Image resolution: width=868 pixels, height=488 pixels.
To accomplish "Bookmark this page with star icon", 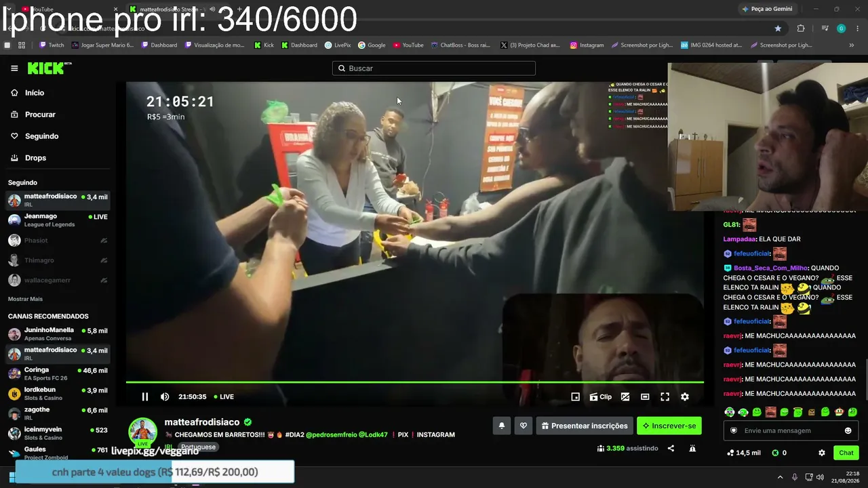I will click(x=778, y=28).
